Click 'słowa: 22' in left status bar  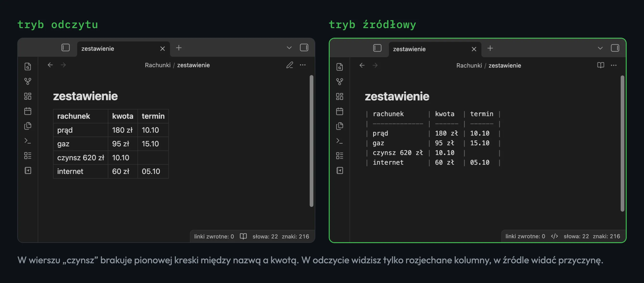tap(265, 236)
